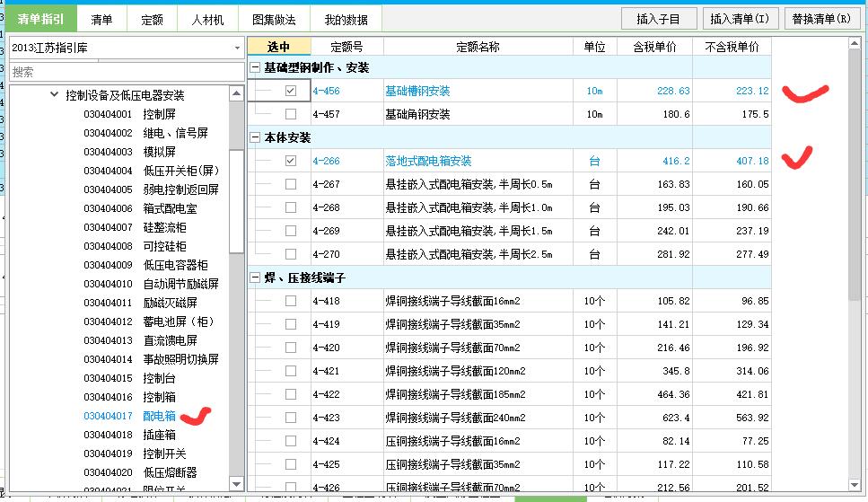Select tree item 030404004 低压开关柜(屏)
Screen dimensions: 868x502
coord(151,171)
